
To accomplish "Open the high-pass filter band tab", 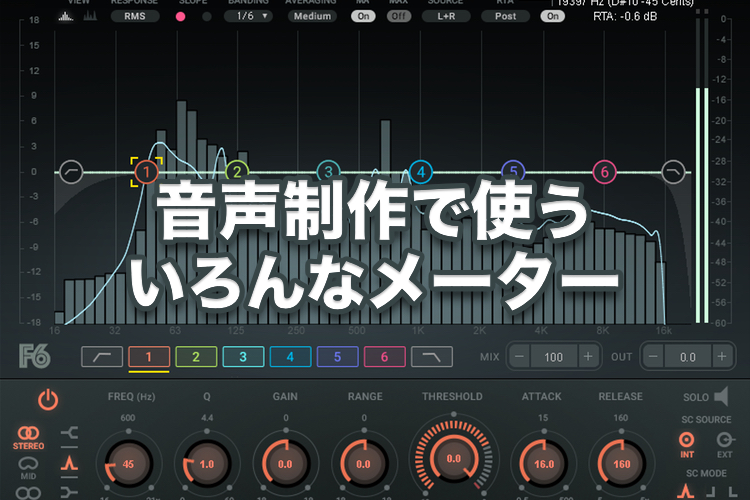I will coord(102,357).
